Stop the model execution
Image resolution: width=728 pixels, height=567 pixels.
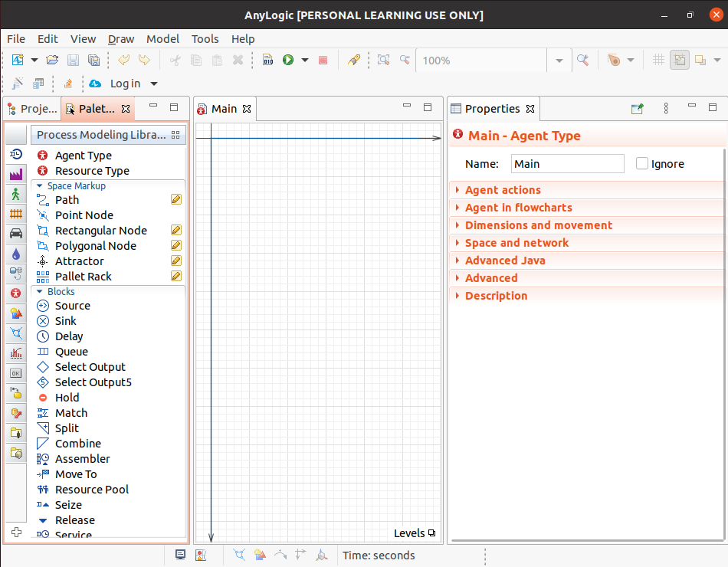tap(323, 60)
